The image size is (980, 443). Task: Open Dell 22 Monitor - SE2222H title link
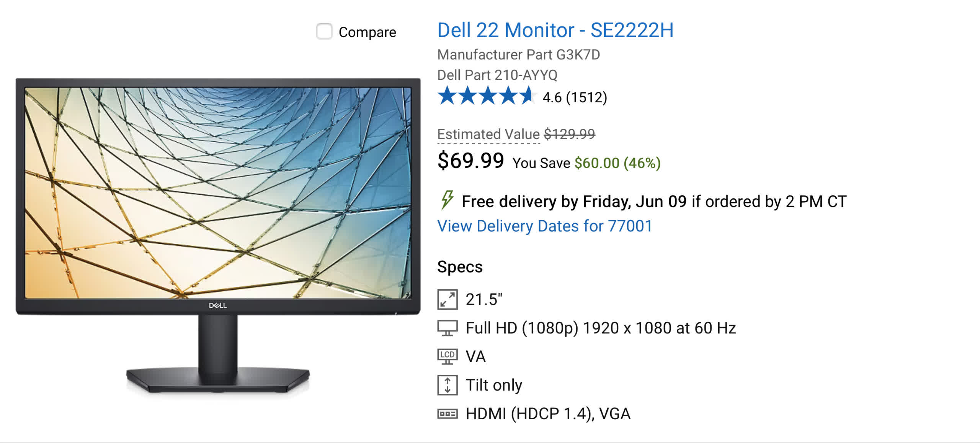(555, 30)
